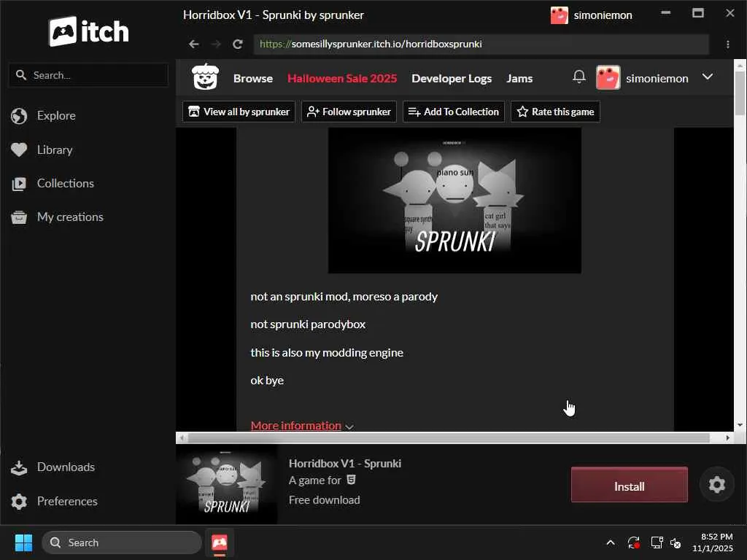Click 'this is also my modding engine' text
This screenshot has width=747, height=560.
point(327,353)
